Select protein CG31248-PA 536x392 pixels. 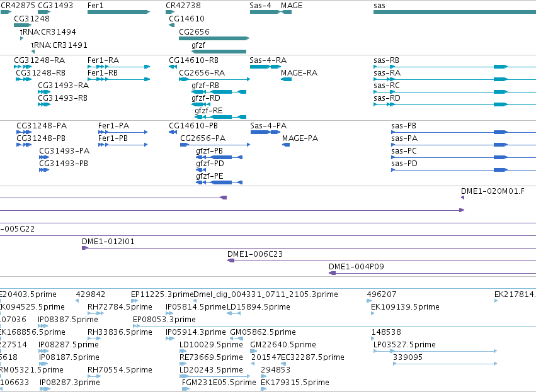click(24, 132)
